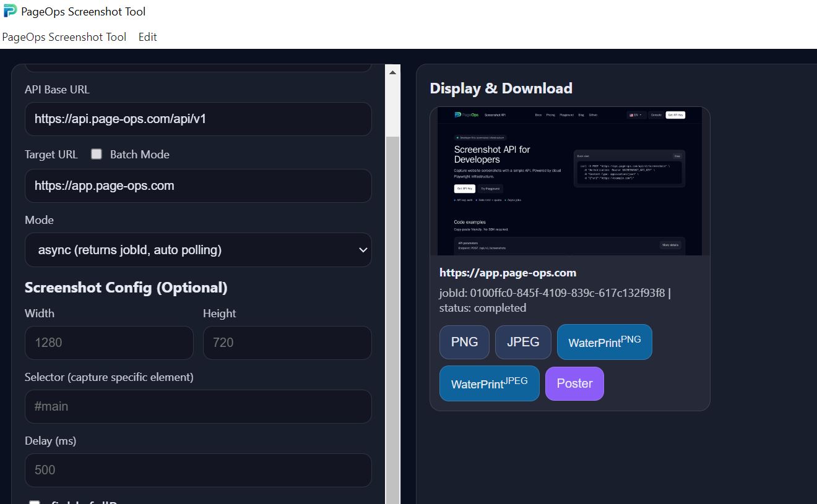
Task: Click the scrollbar on the config panel
Action: pyautogui.click(x=392, y=102)
